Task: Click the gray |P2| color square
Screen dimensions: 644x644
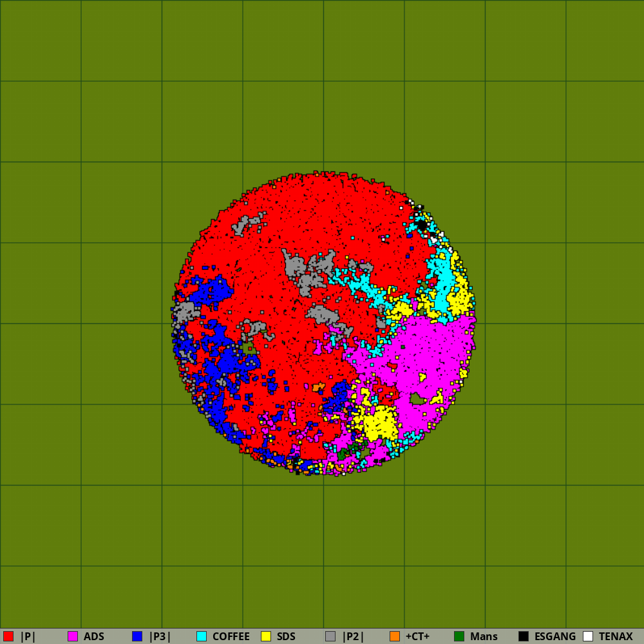Action: click(x=330, y=636)
